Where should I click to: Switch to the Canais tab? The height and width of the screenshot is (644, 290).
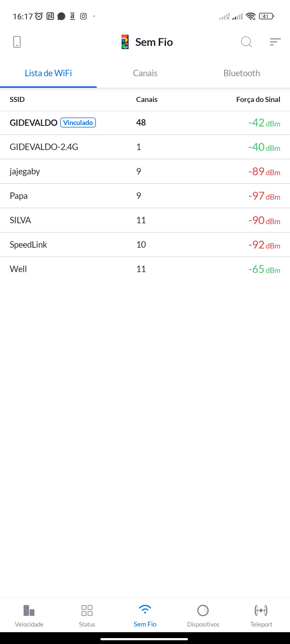[x=145, y=73]
